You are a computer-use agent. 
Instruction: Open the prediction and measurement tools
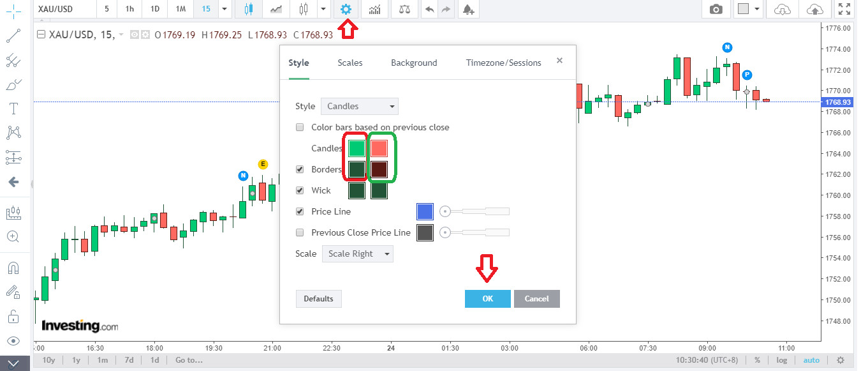pyautogui.click(x=14, y=157)
